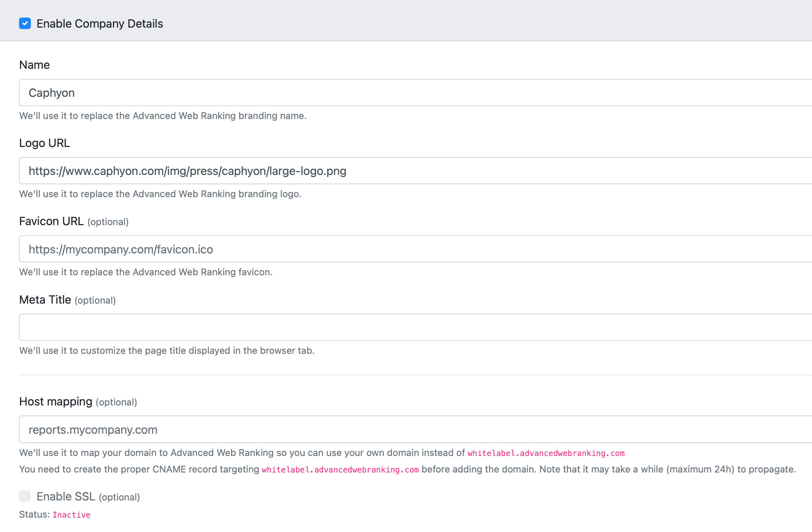Click the help text about replacing the branding name

pyautogui.click(x=163, y=116)
